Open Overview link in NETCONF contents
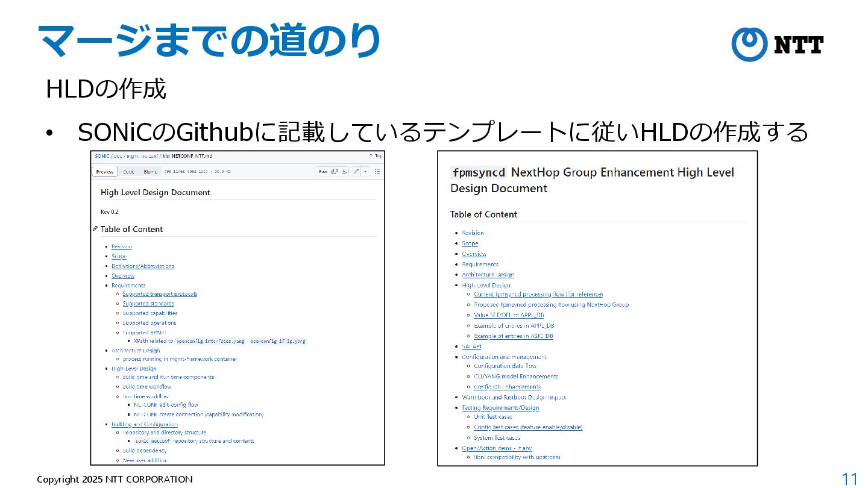 (123, 276)
